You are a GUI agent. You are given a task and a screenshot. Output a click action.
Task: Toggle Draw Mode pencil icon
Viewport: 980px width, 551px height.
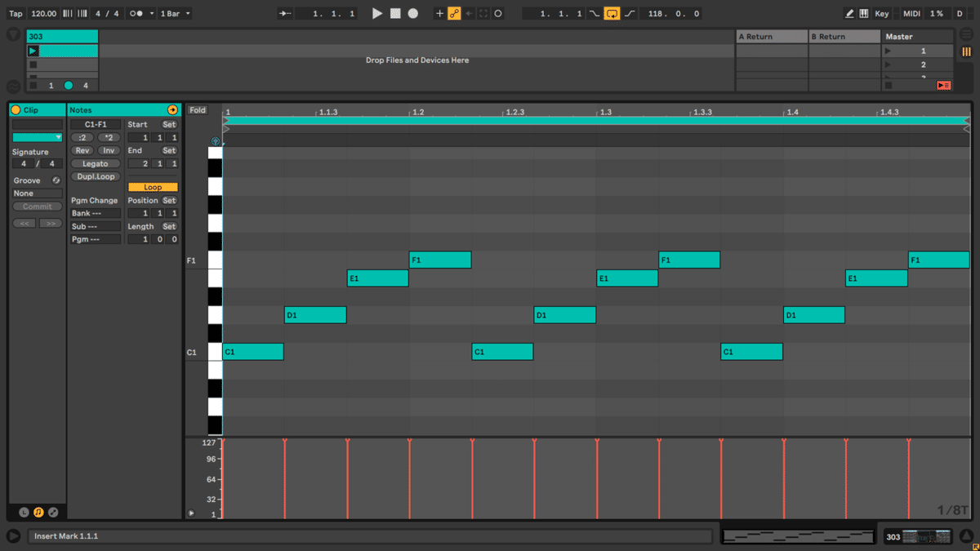click(850, 14)
